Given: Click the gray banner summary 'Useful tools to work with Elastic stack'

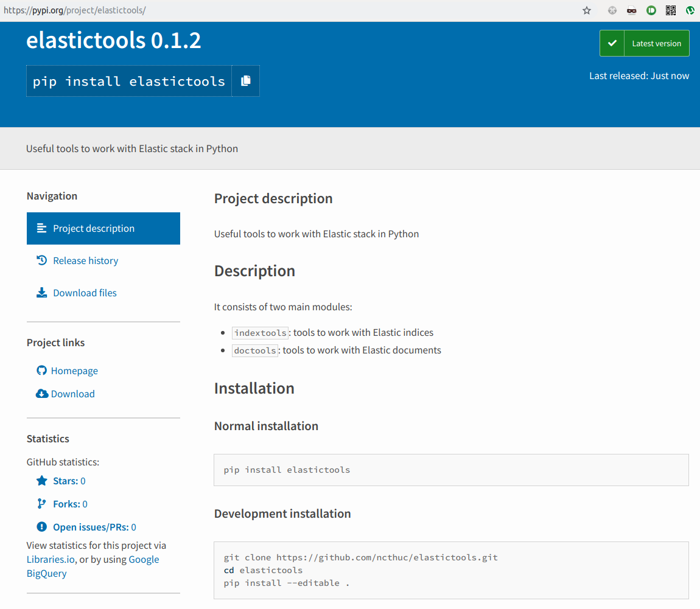Looking at the screenshot, I should [x=131, y=148].
